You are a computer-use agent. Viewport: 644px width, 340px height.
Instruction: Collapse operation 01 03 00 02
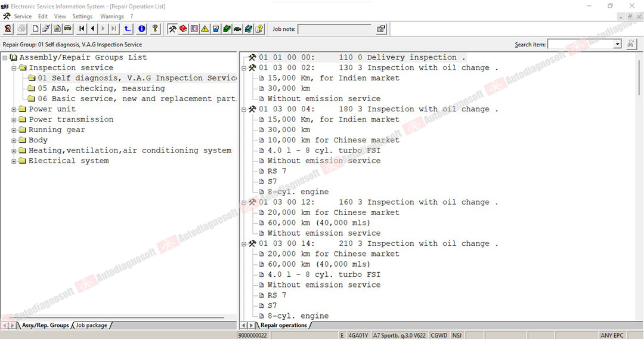click(243, 68)
